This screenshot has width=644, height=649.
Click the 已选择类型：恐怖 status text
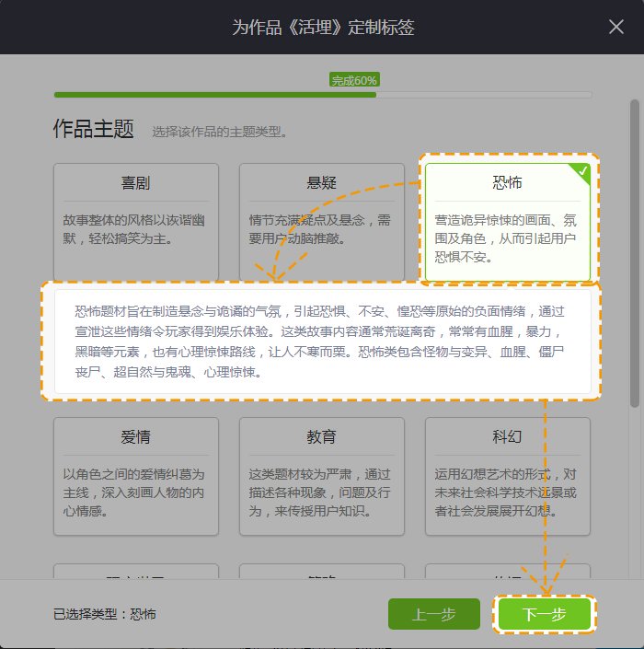(104, 614)
